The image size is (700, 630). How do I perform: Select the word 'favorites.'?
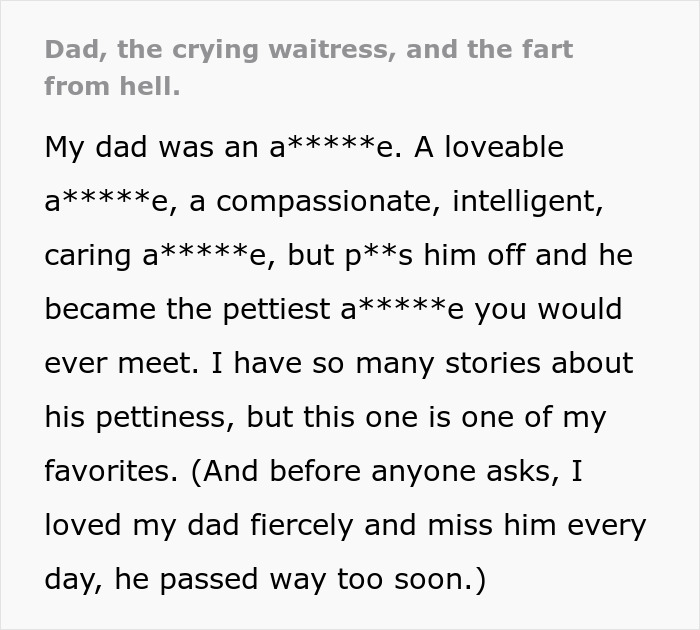pyautogui.click(x=111, y=471)
